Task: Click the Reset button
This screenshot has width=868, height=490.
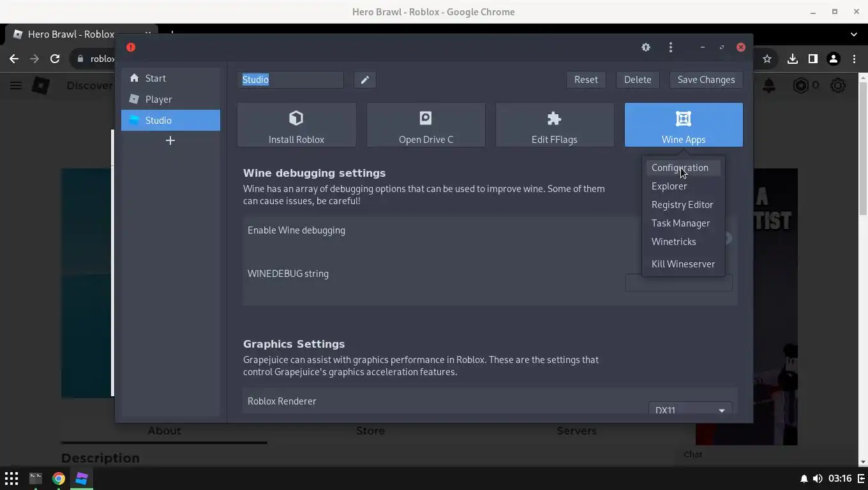Action: [586, 80]
